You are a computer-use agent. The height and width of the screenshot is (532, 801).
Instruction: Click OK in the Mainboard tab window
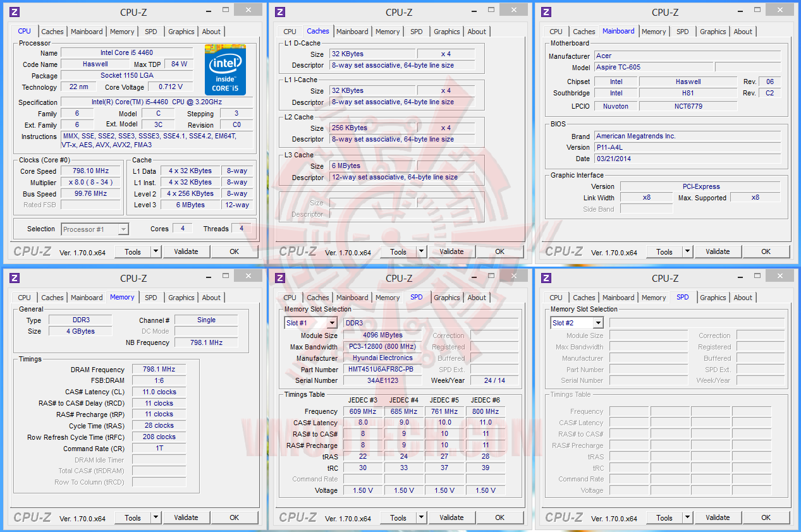[766, 251]
